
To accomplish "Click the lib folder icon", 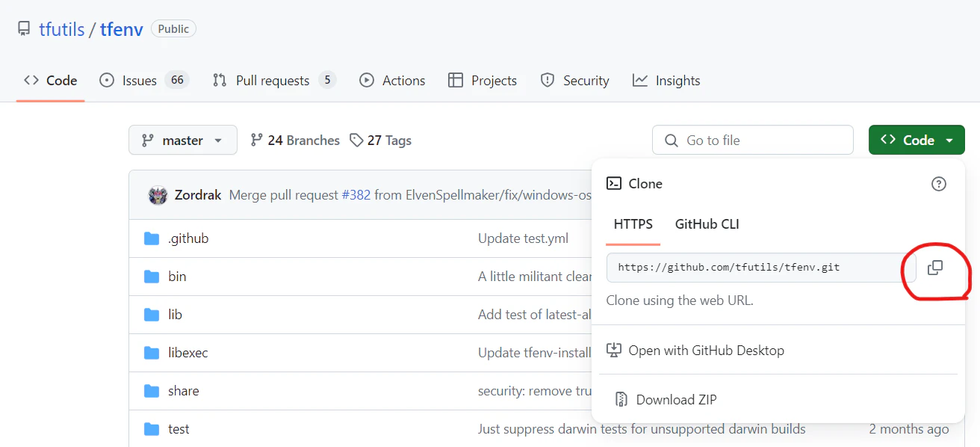I will 152,315.
